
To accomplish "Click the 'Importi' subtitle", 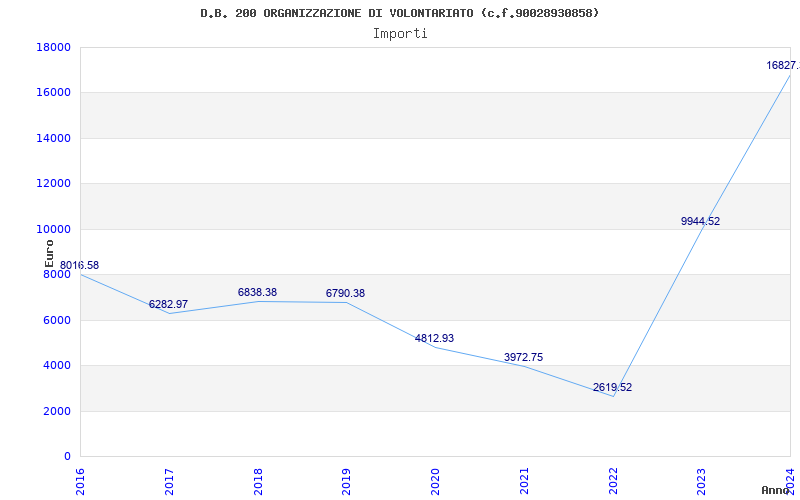I will 400,34.
